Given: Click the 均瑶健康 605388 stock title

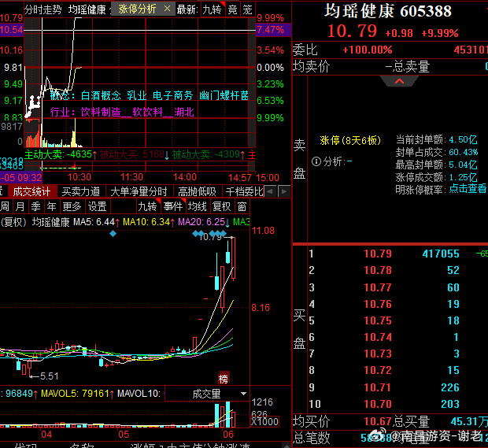Looking at the screenshot, I should (388, 11).
